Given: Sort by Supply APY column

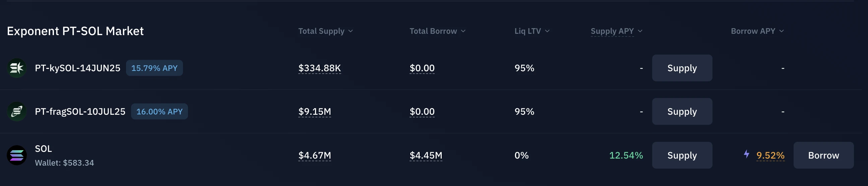Looking at the screenshot, I should [x=616, y=31].
